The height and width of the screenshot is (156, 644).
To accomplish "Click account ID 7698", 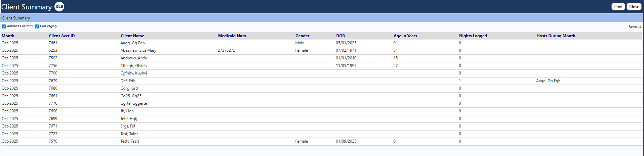I will coord(53,111).
